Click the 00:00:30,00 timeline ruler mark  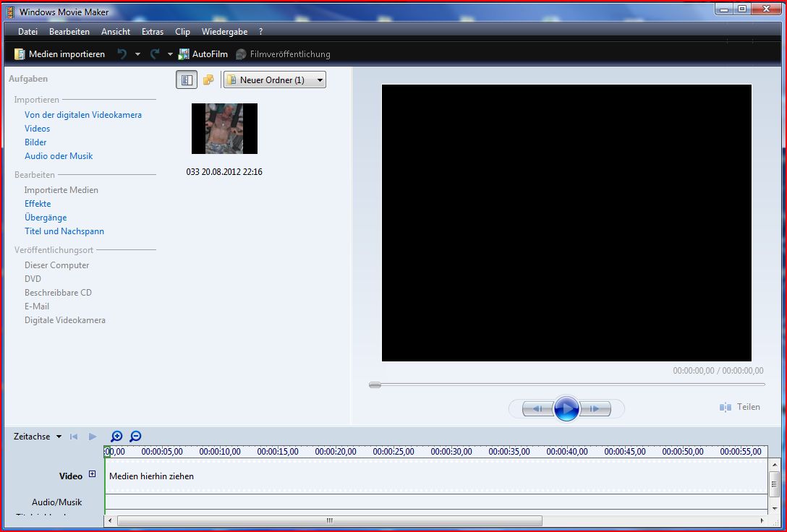pyautogui.click(x=451, y=452)
